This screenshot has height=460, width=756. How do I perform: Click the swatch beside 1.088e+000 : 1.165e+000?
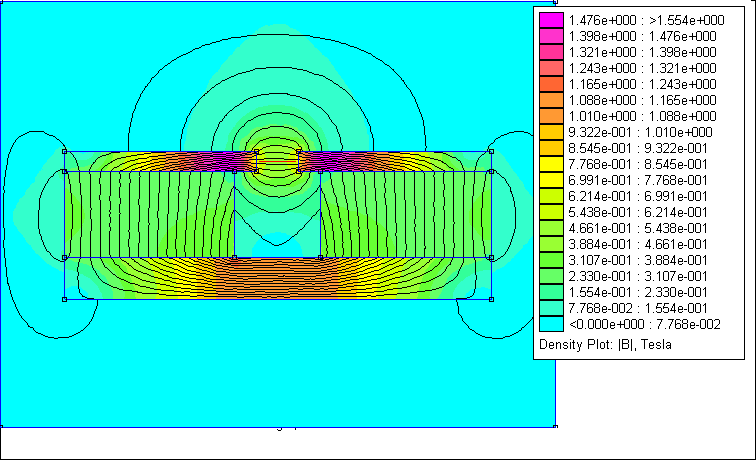coord(551,100)
